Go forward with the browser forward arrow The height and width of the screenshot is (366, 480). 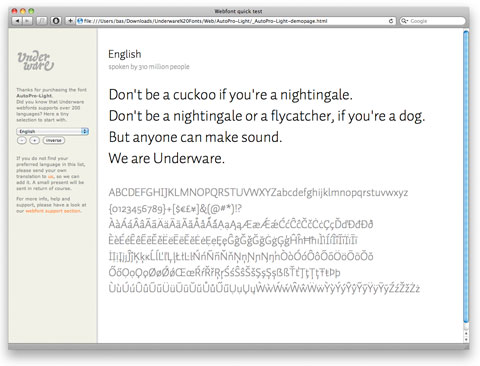coord(27,21)
